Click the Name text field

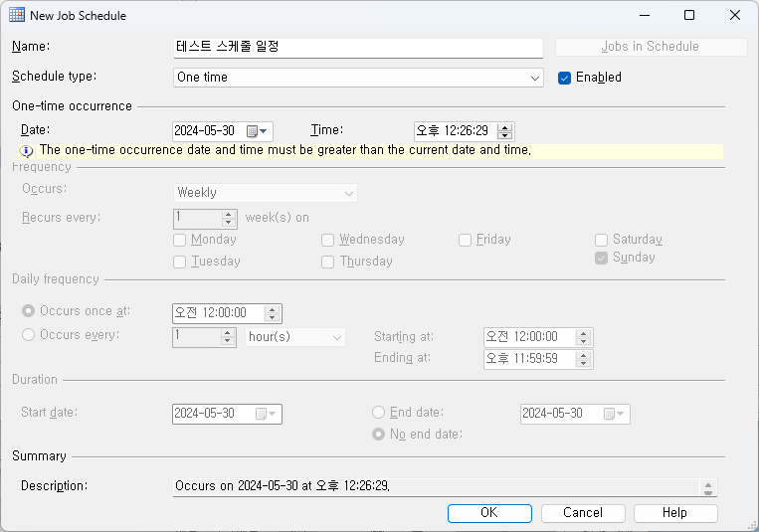pyautogui.click(x=358, y=48)
